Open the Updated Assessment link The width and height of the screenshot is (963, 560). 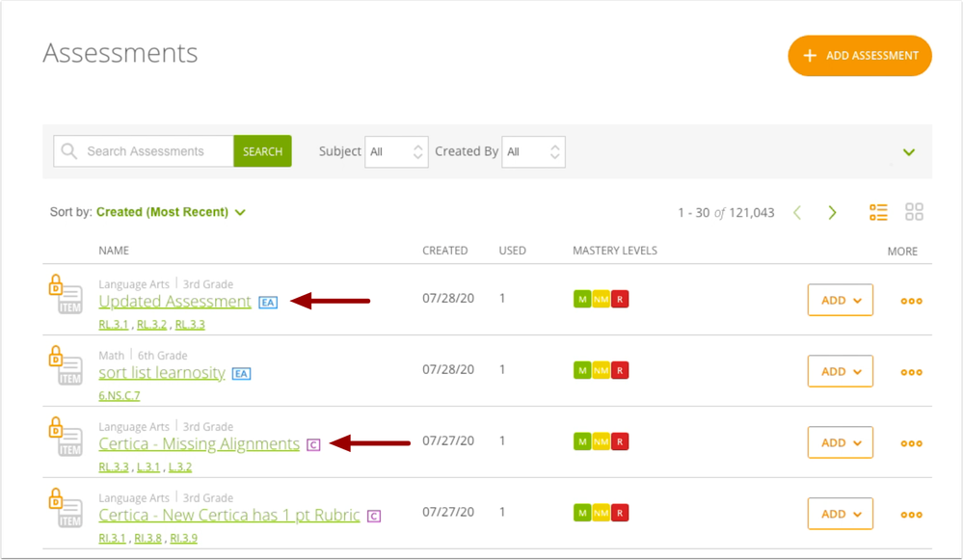coord(174,302)
